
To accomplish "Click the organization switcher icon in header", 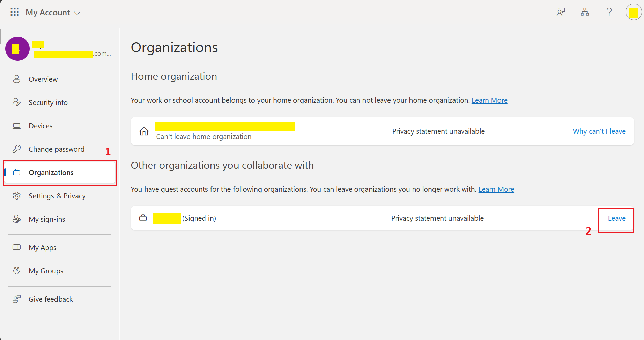I will pos(585,12).
